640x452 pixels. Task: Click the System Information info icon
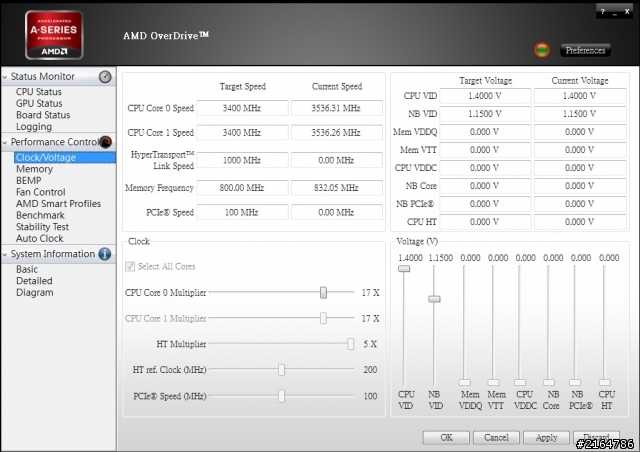[105, 254]
